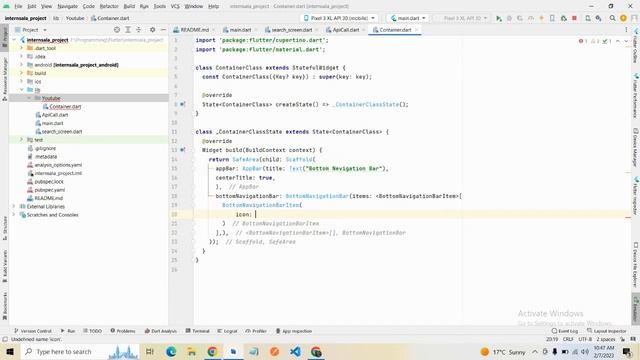The image size is (640, 360).
Task: Select analysis_options.yaml in project tree
Action: 58,165
